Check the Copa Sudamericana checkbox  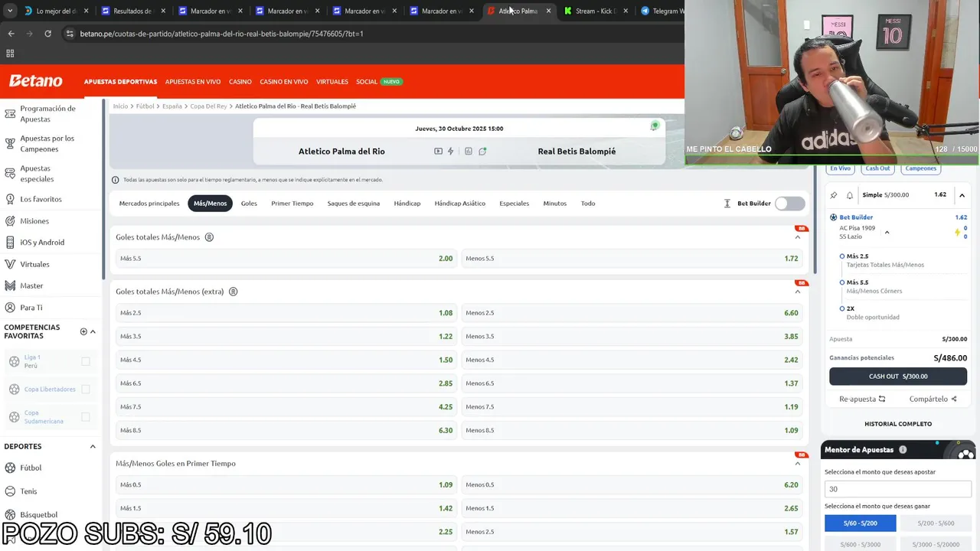point(86,417)
